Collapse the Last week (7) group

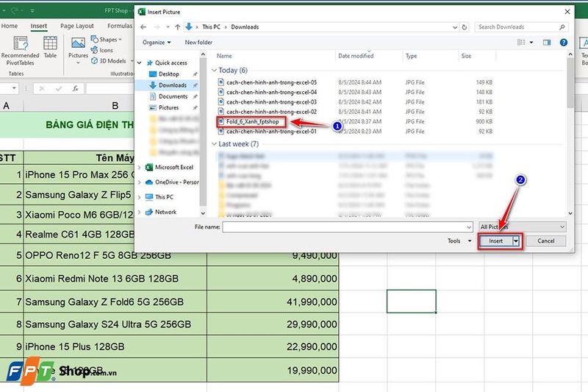coord(214,144)
